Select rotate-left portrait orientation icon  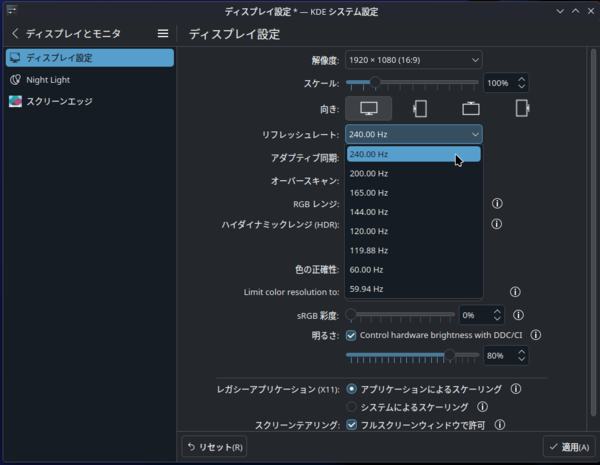coord(420,109)
